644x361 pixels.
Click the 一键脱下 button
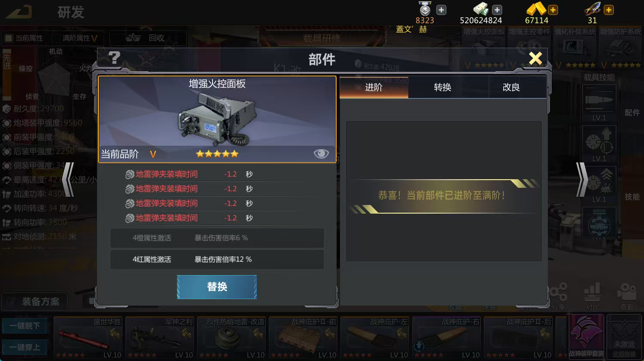(25, 326)
